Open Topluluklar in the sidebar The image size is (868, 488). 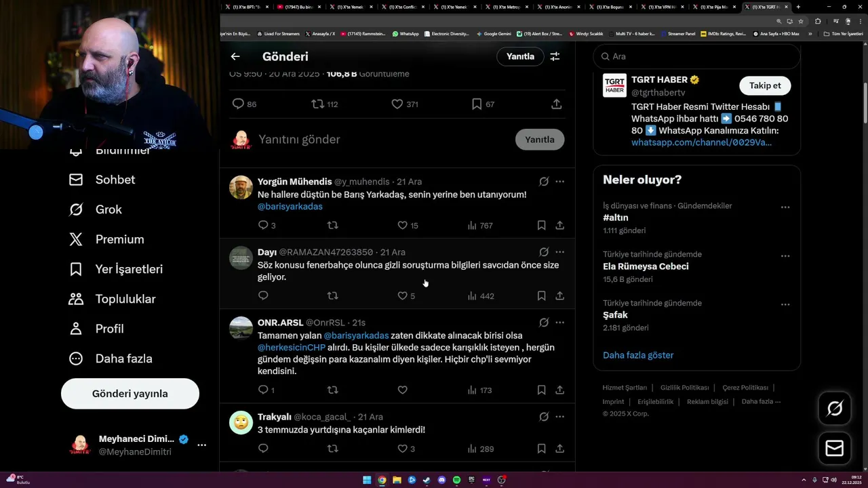112,299
